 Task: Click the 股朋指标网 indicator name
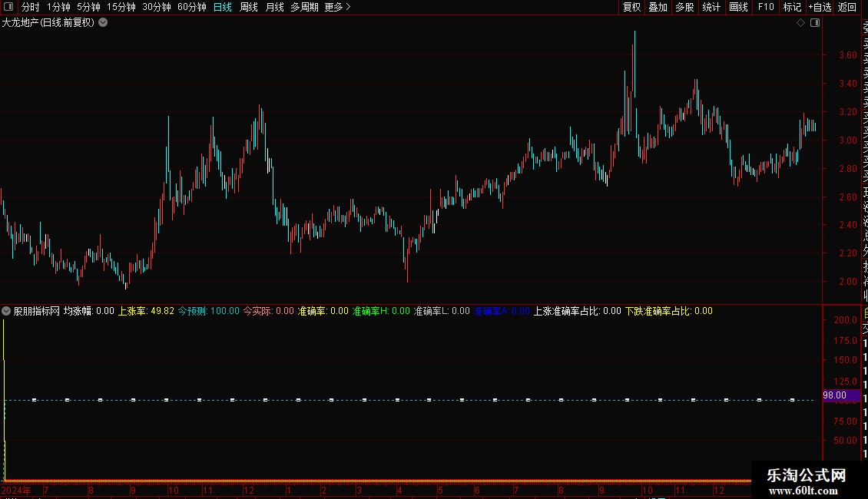(37, 311)
